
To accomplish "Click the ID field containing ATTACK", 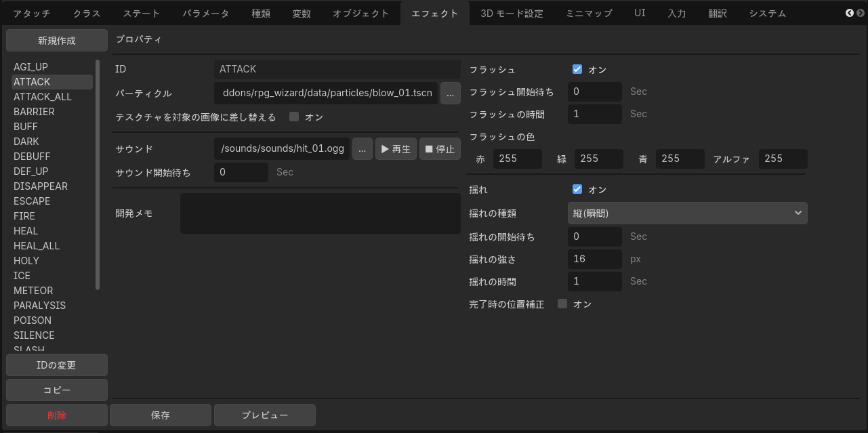I will (337, 69).
